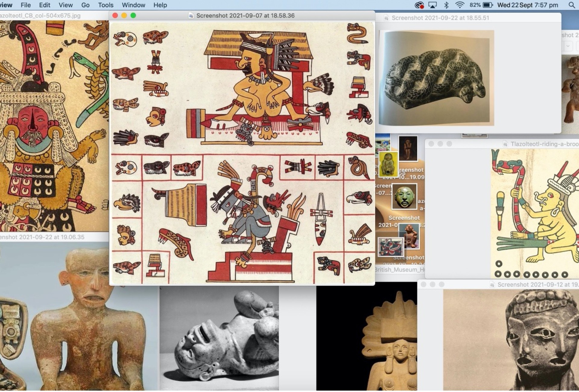
Task: Click document proxy icon of Screenshot 18.58.36
Action: (x=191, y=16)
